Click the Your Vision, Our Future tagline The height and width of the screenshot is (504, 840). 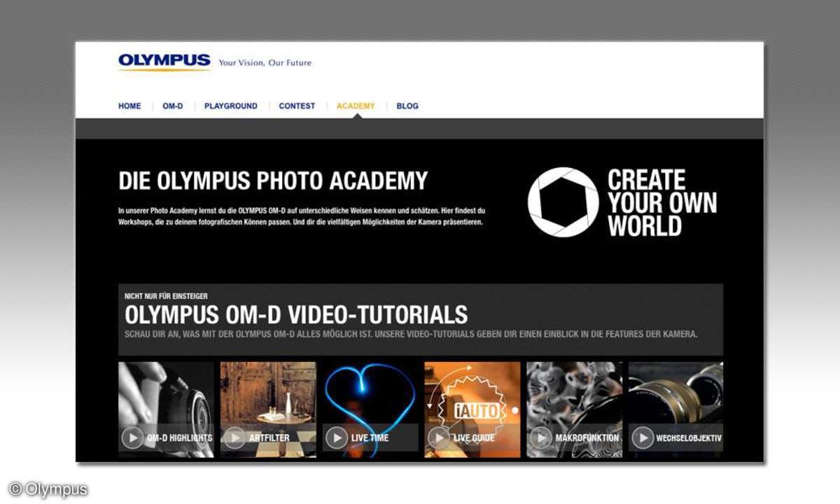point(265,63)
